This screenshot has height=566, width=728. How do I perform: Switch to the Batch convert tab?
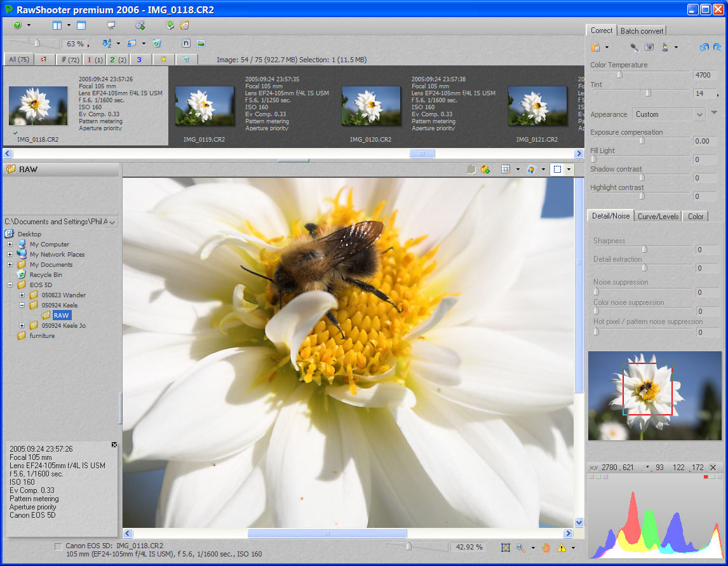(x=642, y=30)
